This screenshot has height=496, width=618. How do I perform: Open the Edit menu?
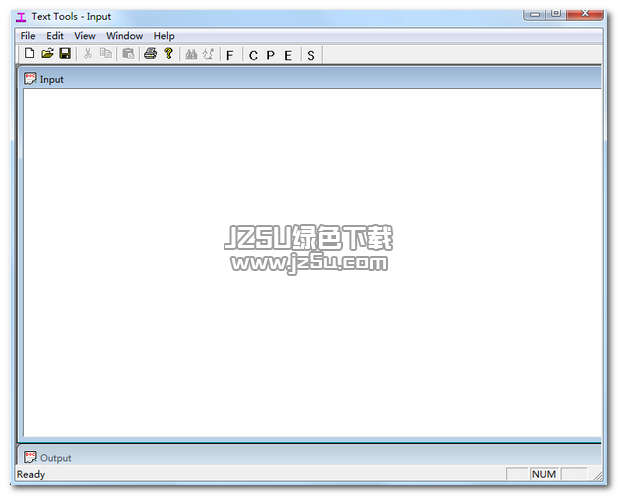click(x=55, y=36)
